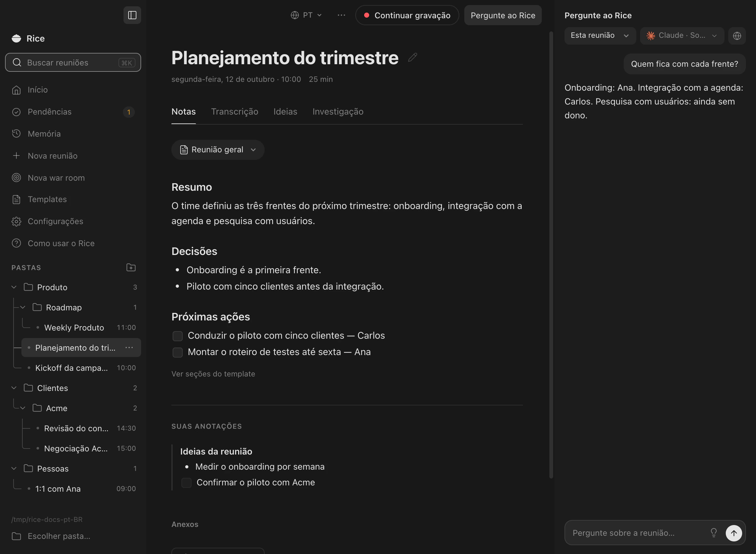Open the three-dot menu in the top bar
This screenshot has height=554, width=756.
341,15
